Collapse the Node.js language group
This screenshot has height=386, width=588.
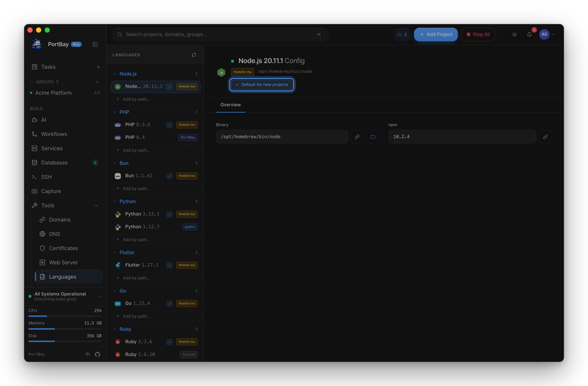114,74
